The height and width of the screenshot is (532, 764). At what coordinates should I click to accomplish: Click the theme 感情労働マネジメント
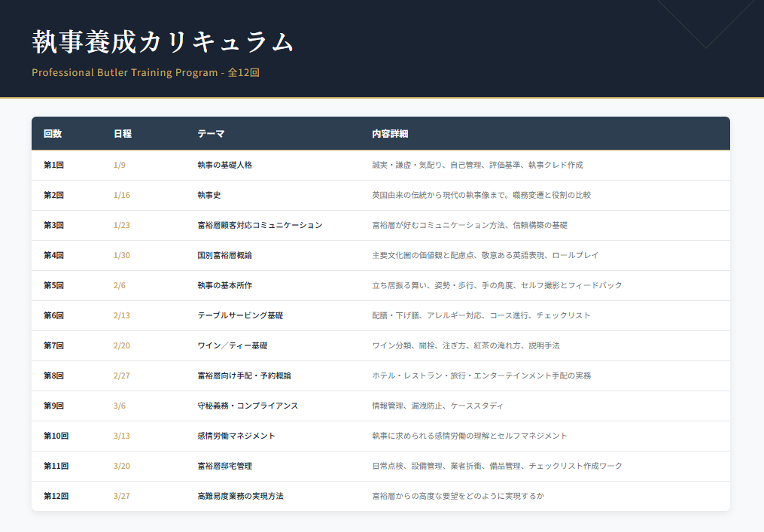(x=236, y=436)
